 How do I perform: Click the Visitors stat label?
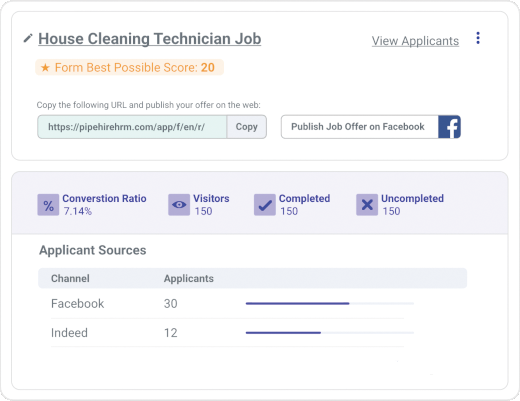[x=211, y=198]
